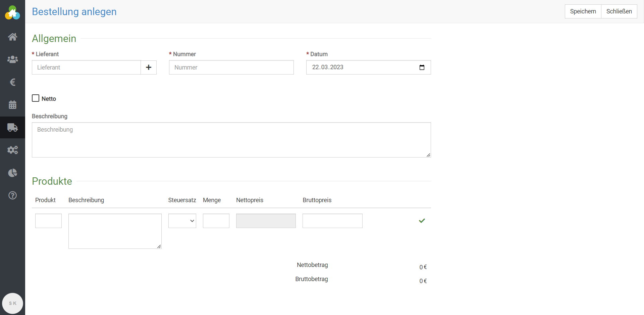Focus the Nummer input field
The image size is (644, 315).
pos(231,67)
